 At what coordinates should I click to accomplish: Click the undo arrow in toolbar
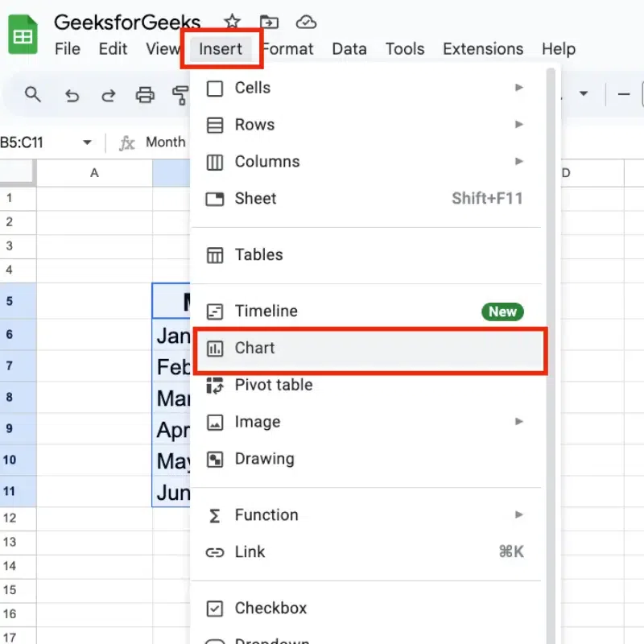click(72, 95)
